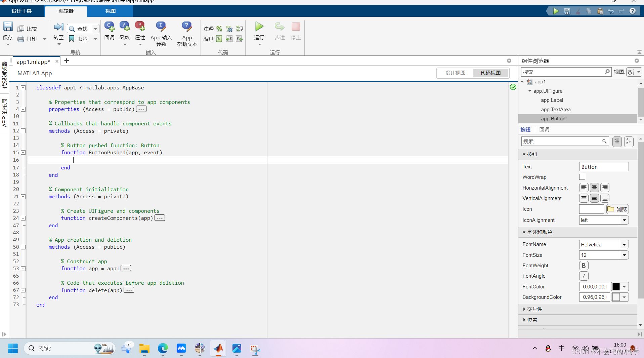Collapse the app.UIFigure tree node
This screenshot has height=358, width=644.
click(530, 91)
